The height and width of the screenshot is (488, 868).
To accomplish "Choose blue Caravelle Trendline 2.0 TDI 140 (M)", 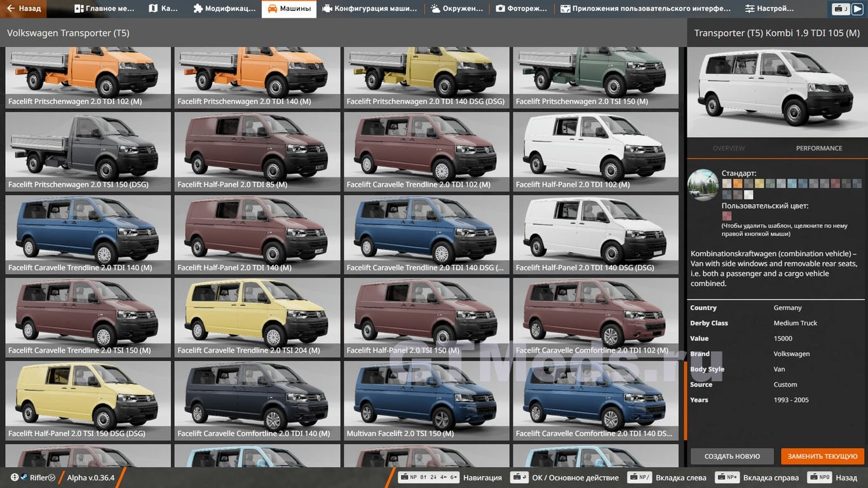I will click(x=88, y=234).
